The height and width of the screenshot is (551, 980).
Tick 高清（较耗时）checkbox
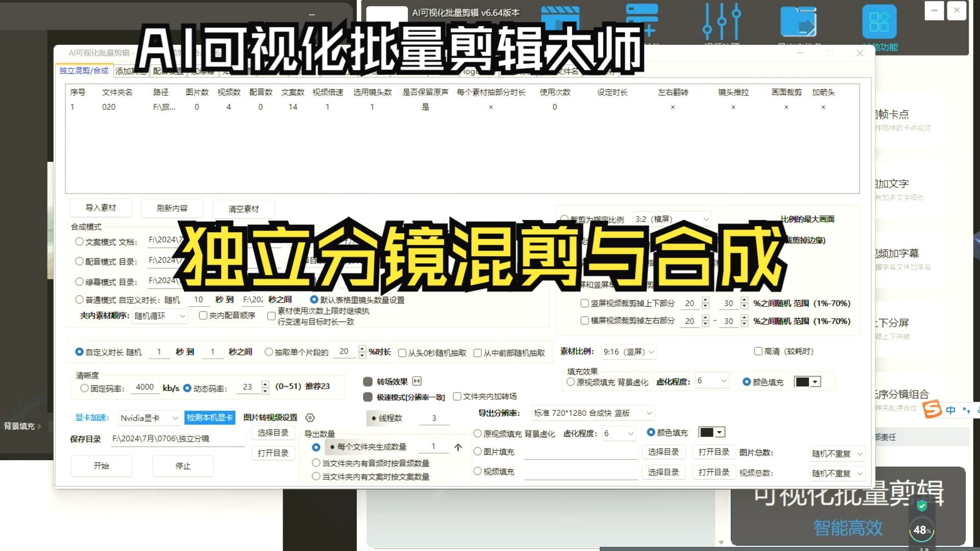pyautogui.click(x=758, y=351)
